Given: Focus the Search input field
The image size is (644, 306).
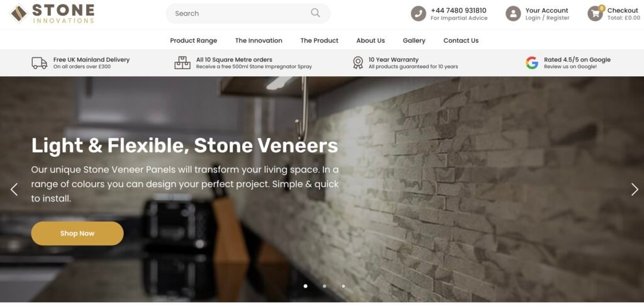Looking at the screenshot, I should (x=248, y=13).
